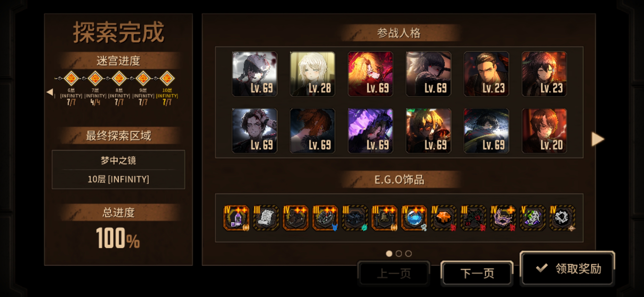
Task: Select the blue orb E.G.O gift
Action: [414, 218]
